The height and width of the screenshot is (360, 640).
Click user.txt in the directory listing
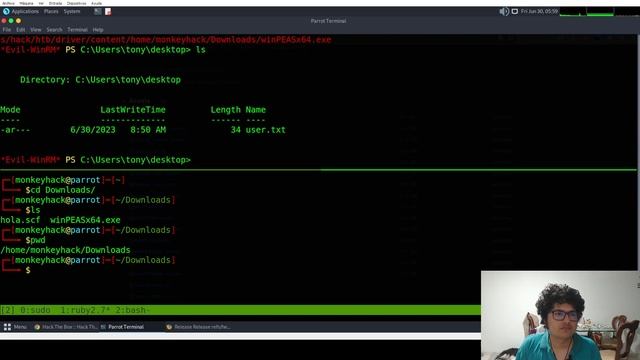tap(265, 130)
